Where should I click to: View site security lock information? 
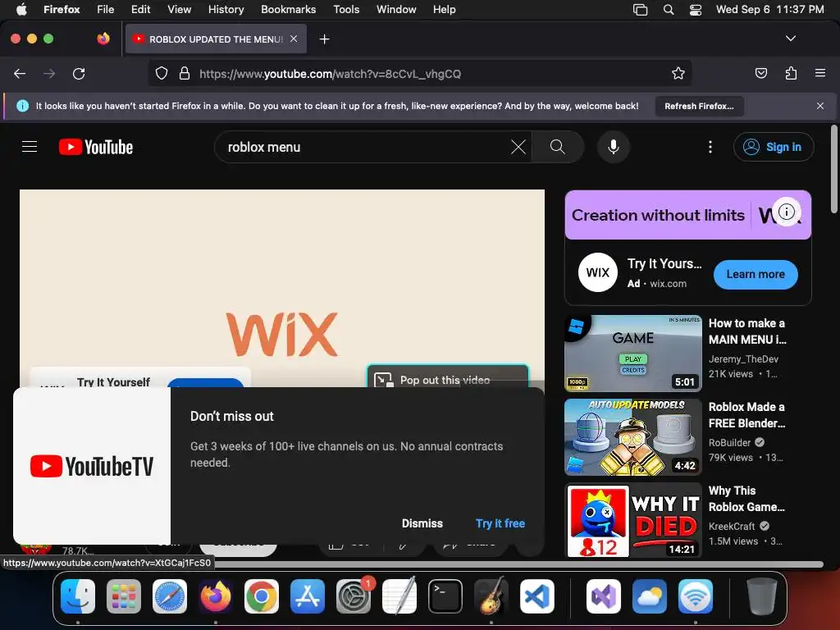click(x=185, y=74)
